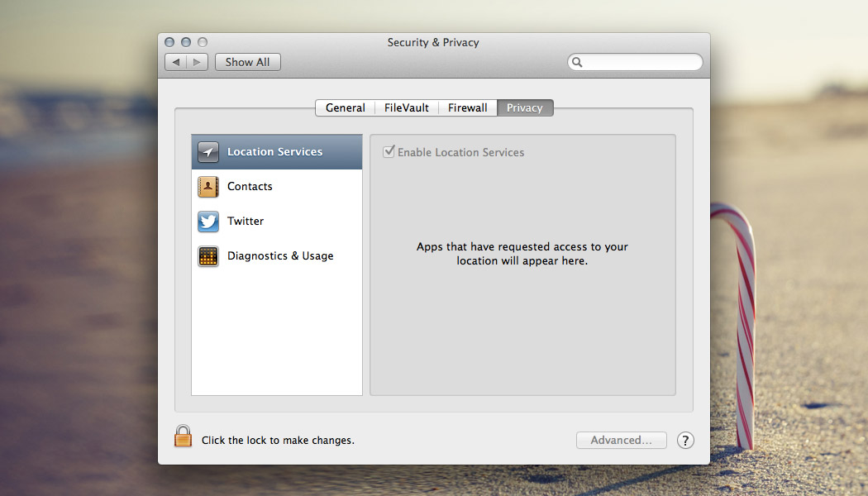The image size is (868, 496).
Task: Open help with the question mark button
Action: pyautogui.click(x=685, y=440)
